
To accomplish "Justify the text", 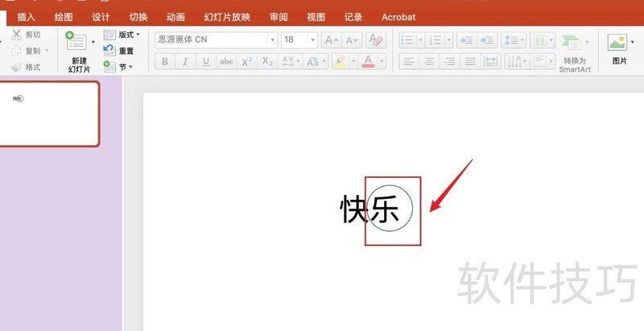I will tap(470, 61).
